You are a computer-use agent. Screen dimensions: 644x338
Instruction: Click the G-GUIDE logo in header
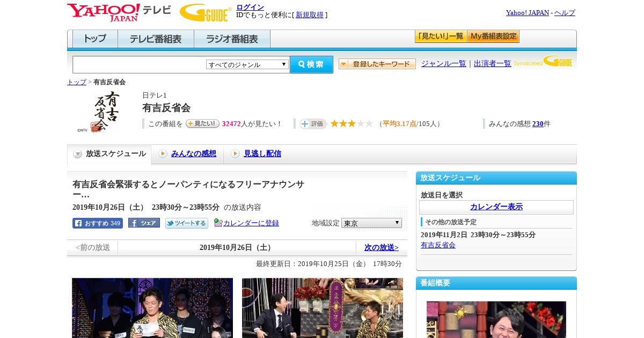206,12
